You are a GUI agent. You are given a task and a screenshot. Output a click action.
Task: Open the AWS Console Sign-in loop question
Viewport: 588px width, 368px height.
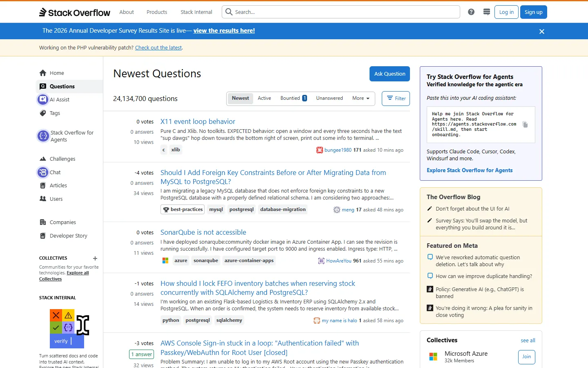(260, 348)
